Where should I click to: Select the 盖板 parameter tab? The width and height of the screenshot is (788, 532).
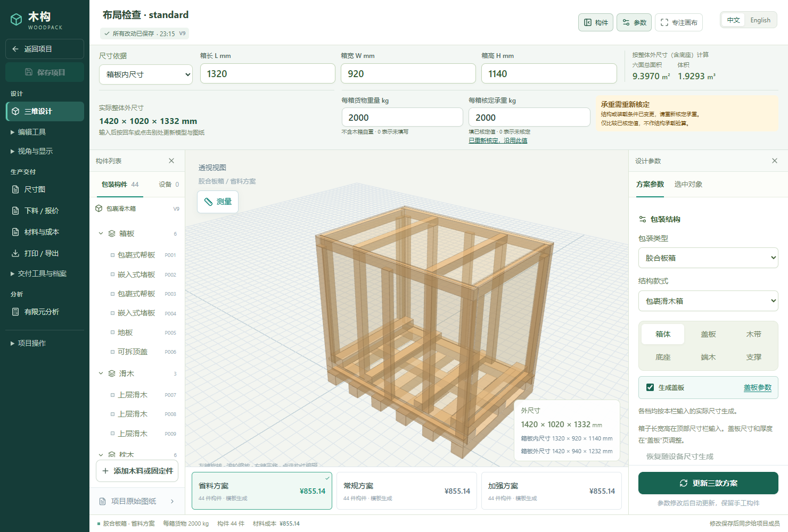(708, 334)
